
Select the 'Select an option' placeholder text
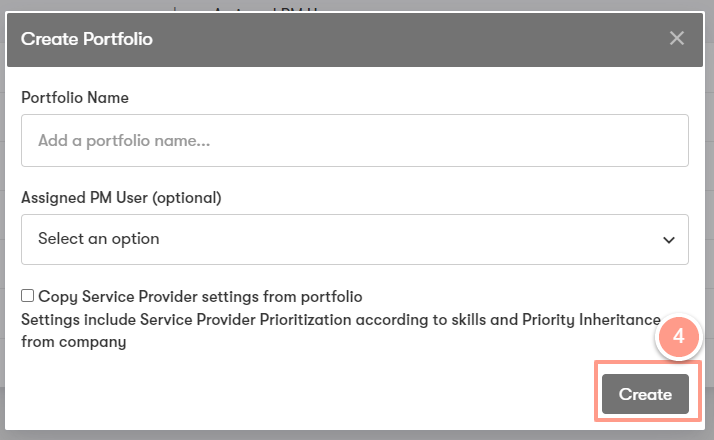pyautogui.click(x=99, y=239)
